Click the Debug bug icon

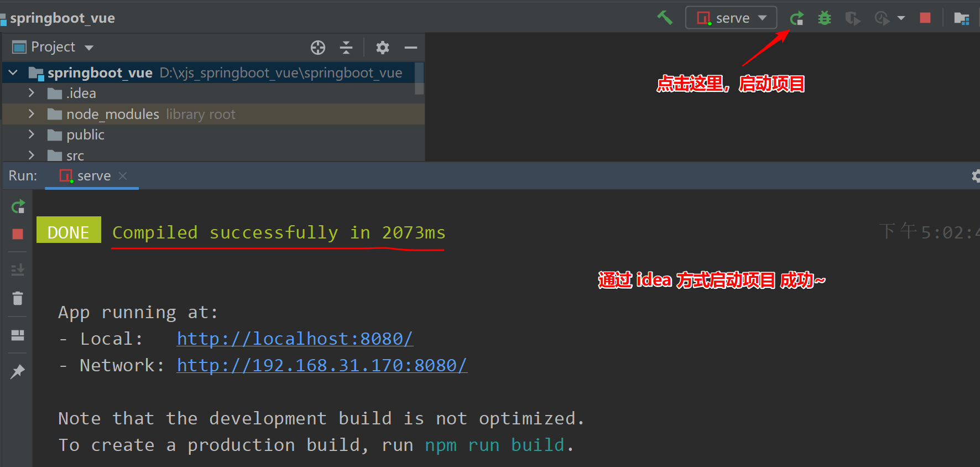tap(825, 18)
